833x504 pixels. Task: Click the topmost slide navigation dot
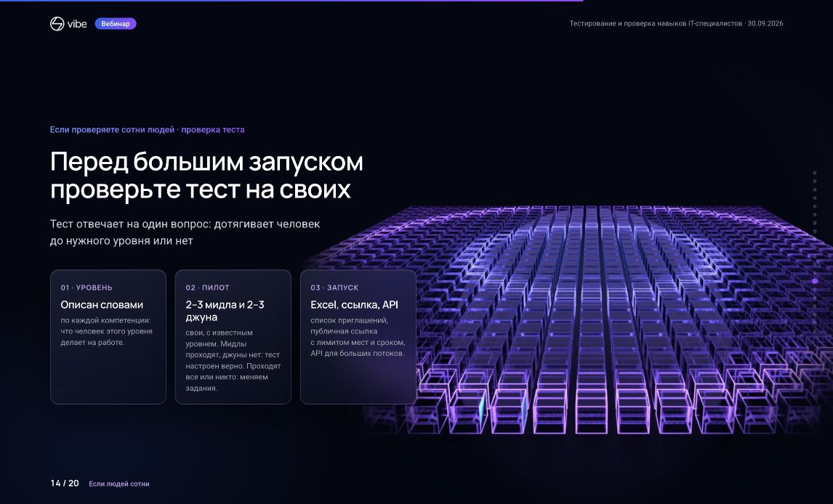click(815, 172)
